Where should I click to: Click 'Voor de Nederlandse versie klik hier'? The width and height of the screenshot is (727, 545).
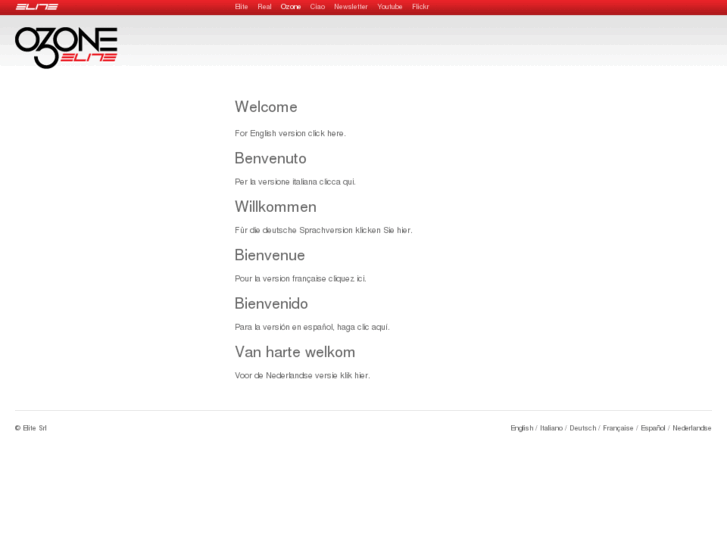(302, 375)
